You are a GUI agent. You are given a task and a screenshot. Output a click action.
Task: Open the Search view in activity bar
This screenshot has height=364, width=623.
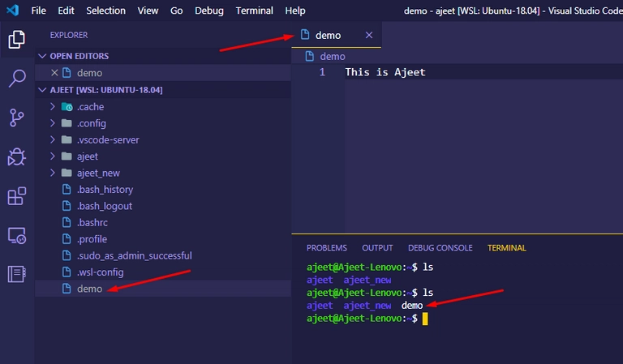(x=17, y=78)
